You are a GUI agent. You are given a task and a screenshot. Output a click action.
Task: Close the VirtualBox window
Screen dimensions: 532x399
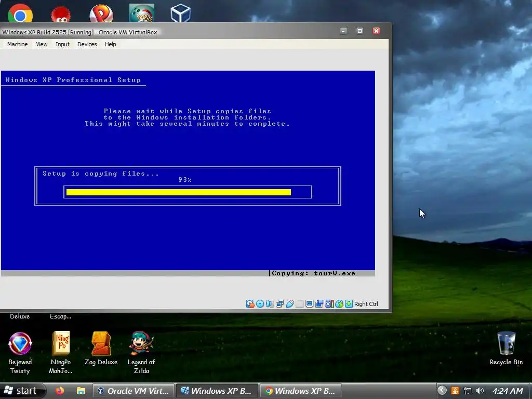(x=376, y=31)
